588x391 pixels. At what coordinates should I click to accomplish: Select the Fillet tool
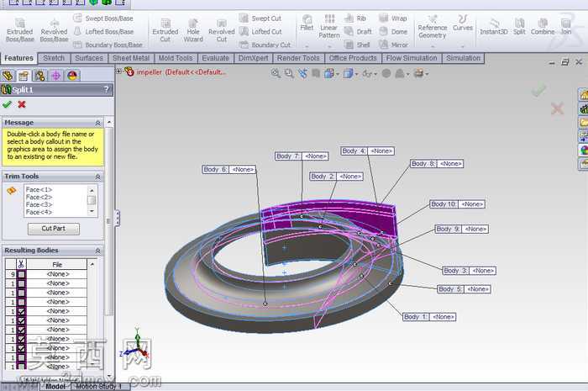(x=307, y=23)
